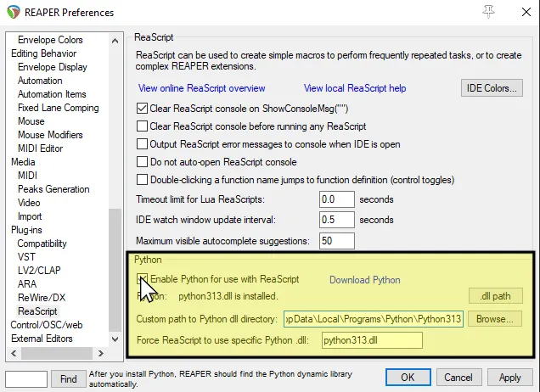Click the REAPER logo icon in title bar
The image size is (540, 392).
pyautogui.click(x=14, y=12)
